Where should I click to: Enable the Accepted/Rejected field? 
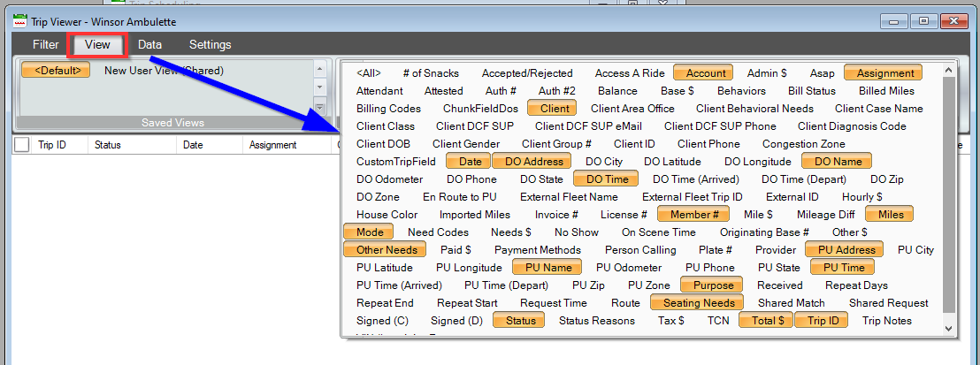pyautogui.click(x=527, y=73)
